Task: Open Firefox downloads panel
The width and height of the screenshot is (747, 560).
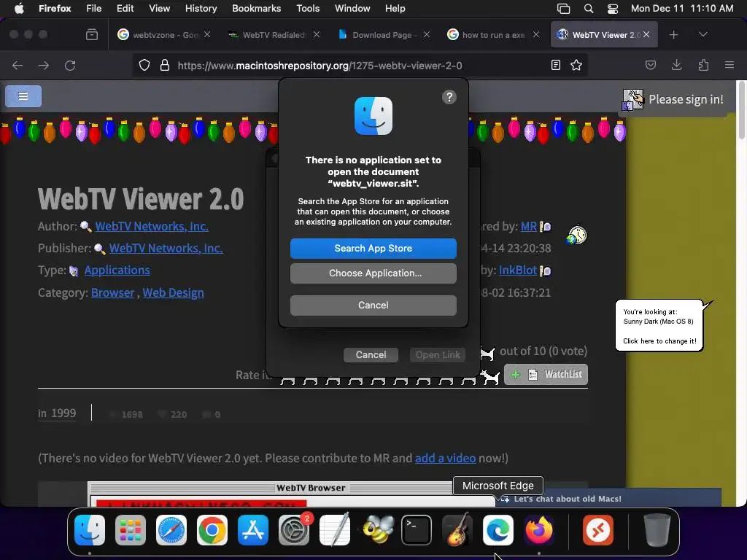Action: tap(676, 65)
